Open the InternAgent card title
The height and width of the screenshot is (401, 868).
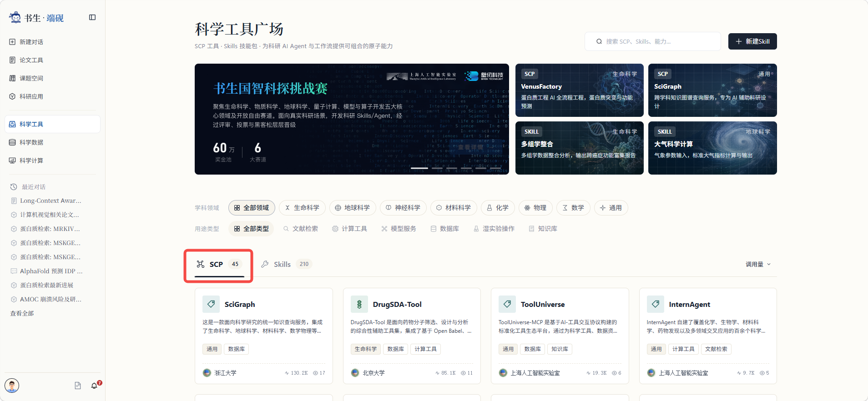(690, 304)
